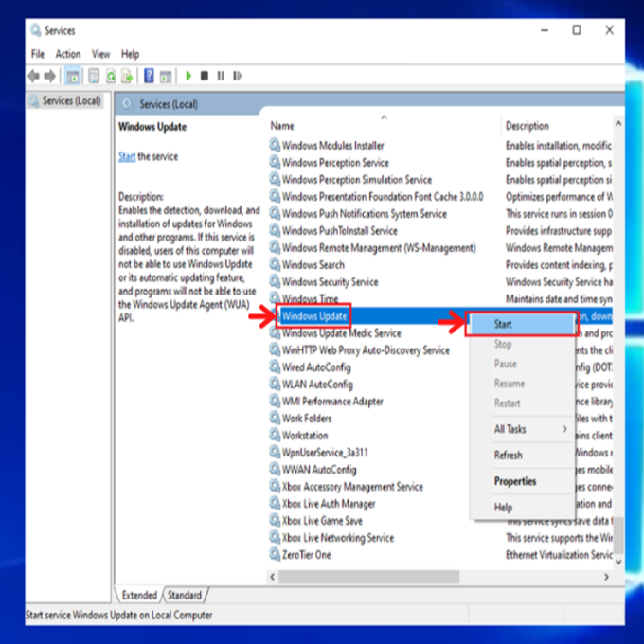Click the Pause Service toolbar icon
Image resolution: width=644 pixels, height=644 pixels.
221,76
